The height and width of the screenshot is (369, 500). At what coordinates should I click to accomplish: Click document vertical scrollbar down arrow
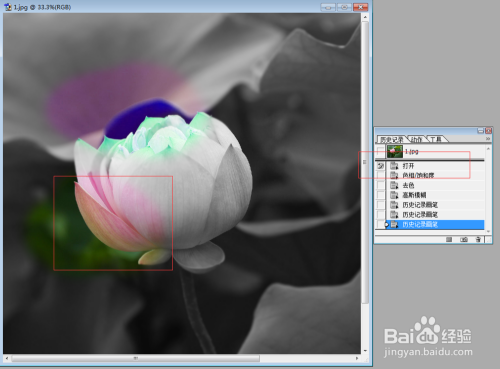(365, 351)
